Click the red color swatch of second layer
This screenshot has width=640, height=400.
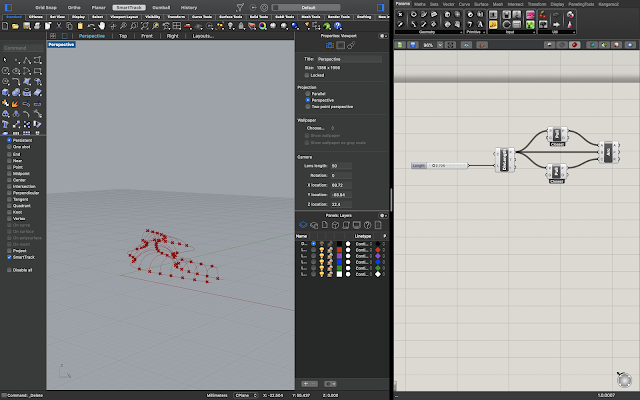point(339,250)
